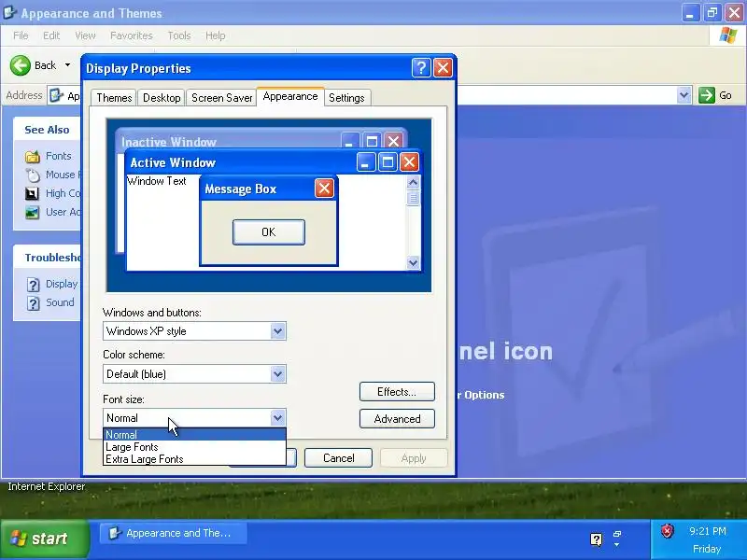747x560 pixels.
Task: Click the Start button
Action: tap(44, 539)
